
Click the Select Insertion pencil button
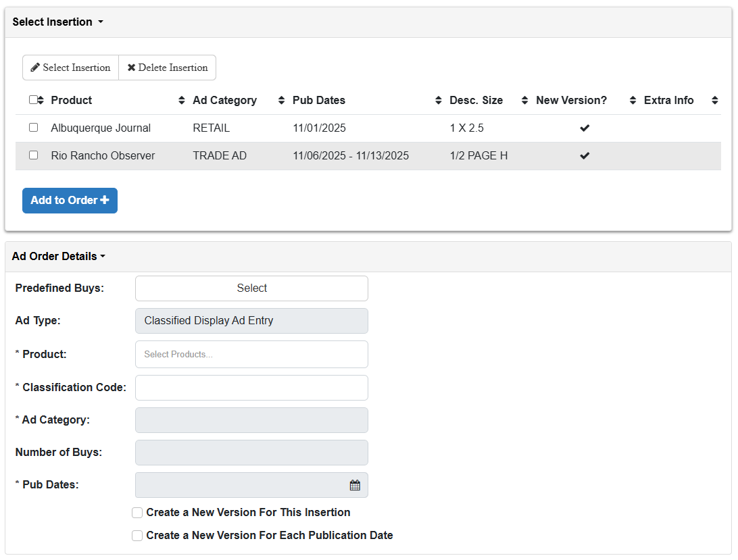(x=70, y=68)
